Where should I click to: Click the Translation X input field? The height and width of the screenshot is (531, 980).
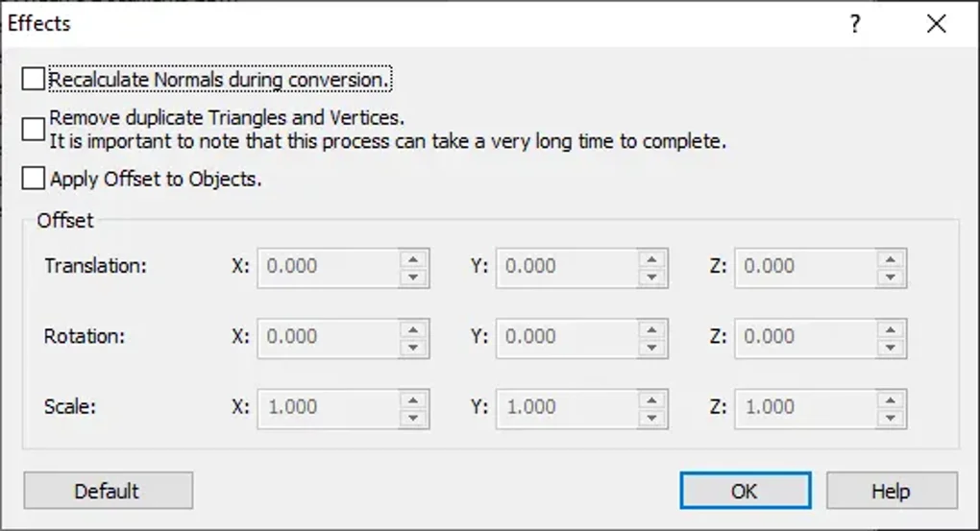point(327,267)
